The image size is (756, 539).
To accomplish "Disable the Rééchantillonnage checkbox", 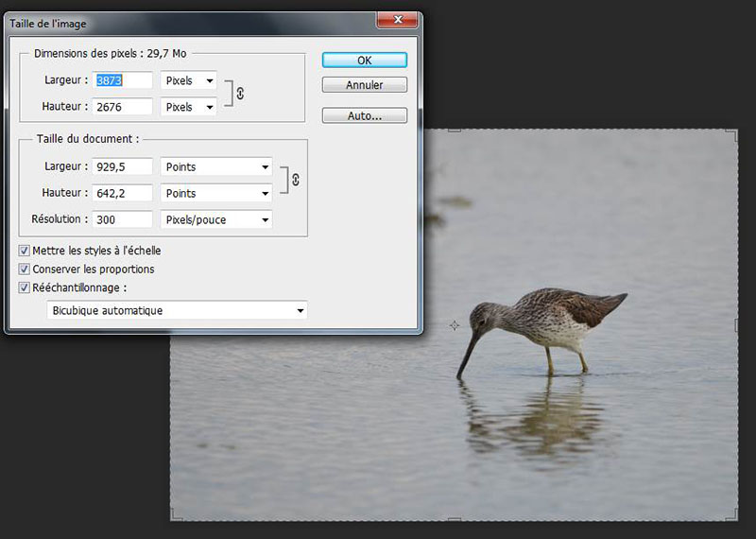I will [25, 287].
